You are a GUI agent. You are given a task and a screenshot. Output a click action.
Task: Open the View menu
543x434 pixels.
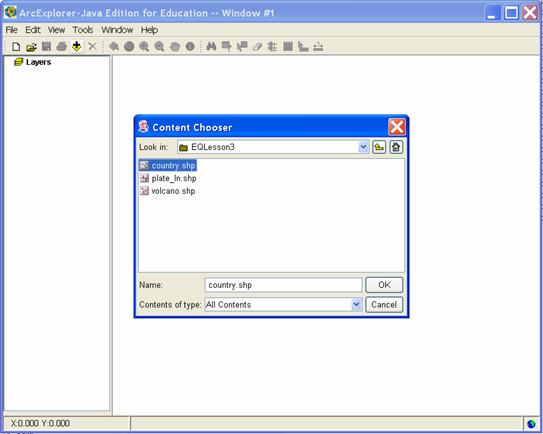(56, 30)
